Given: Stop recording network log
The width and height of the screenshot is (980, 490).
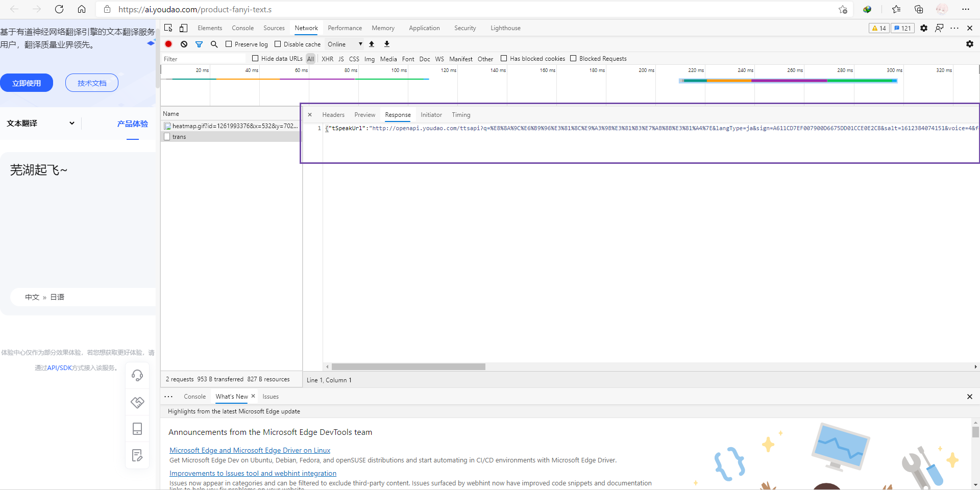Looking at the screenshot, I should pos(168,44).
